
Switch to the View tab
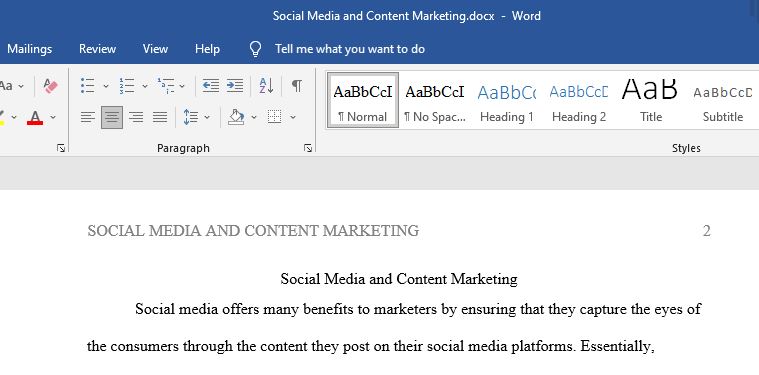155,49
